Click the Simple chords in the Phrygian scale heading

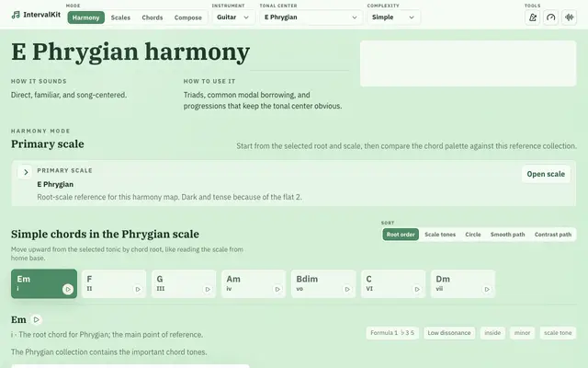[105, 234]
